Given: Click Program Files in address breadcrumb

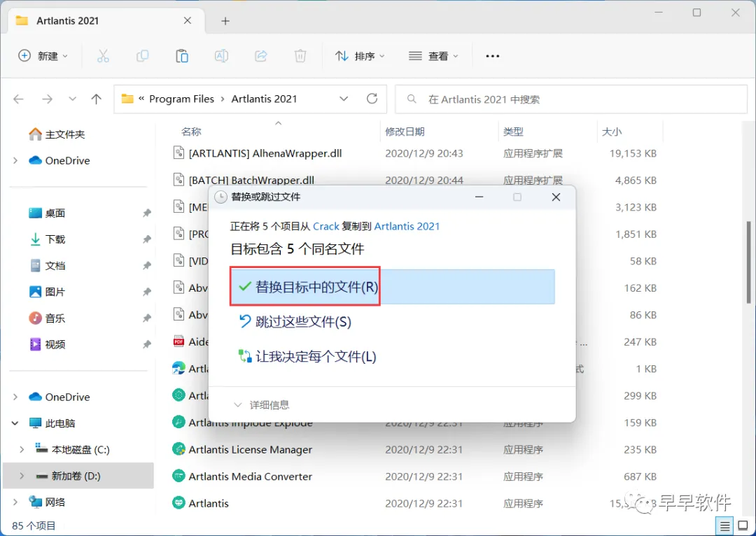Looking at the screenshot, I should 181,99.
